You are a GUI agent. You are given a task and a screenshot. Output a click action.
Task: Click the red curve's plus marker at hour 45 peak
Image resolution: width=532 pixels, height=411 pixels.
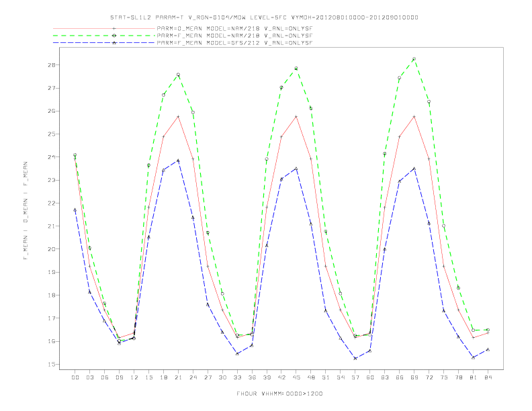296,117
